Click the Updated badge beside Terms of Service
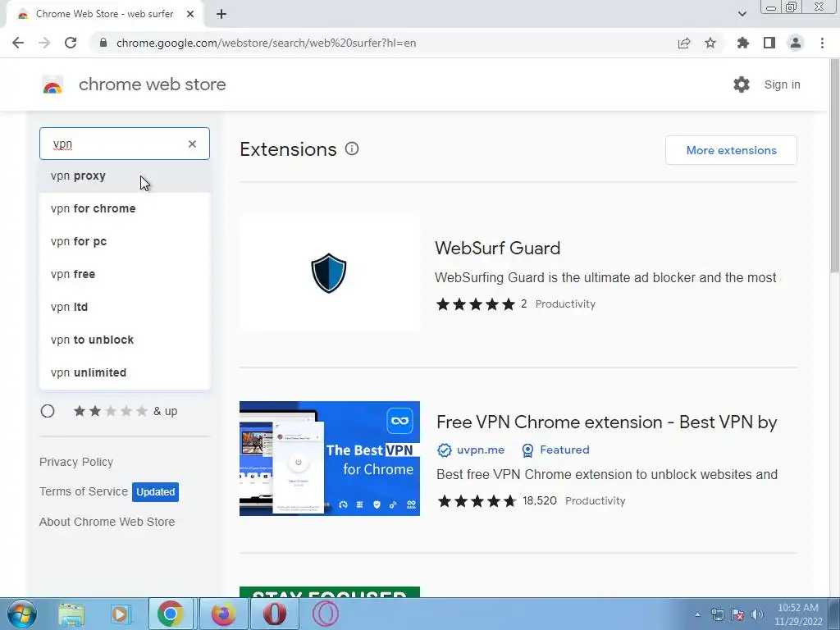 155,492
